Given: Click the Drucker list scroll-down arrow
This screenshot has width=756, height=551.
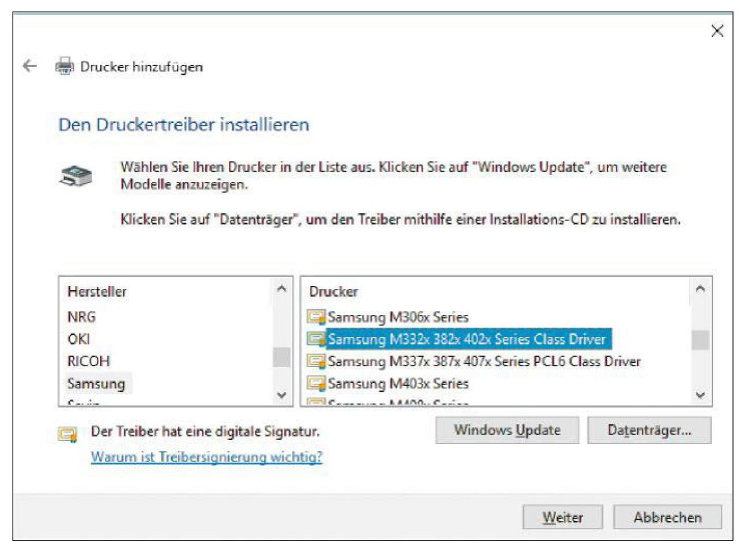Looking at the screenshot, I should pyautogui.click(x=700, y=395).
